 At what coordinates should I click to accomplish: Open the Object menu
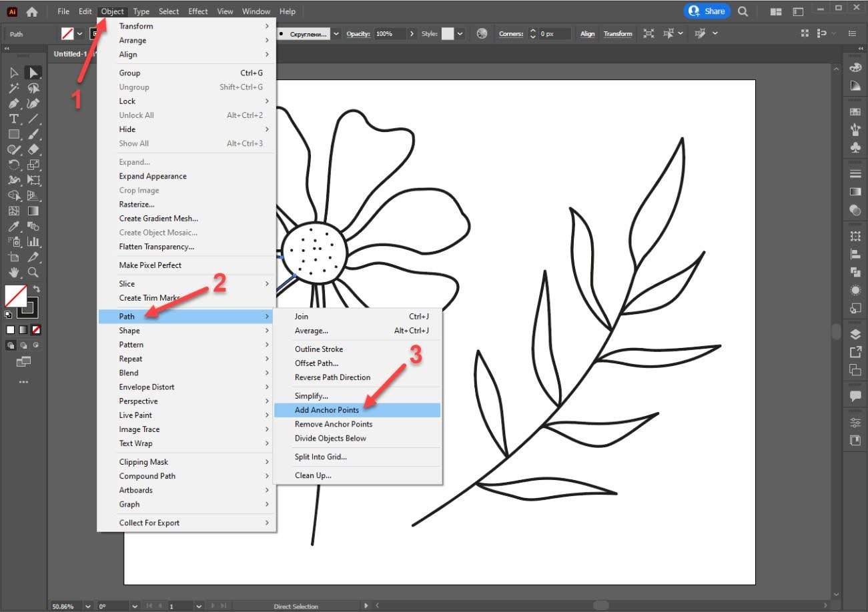tap(112, 11)
